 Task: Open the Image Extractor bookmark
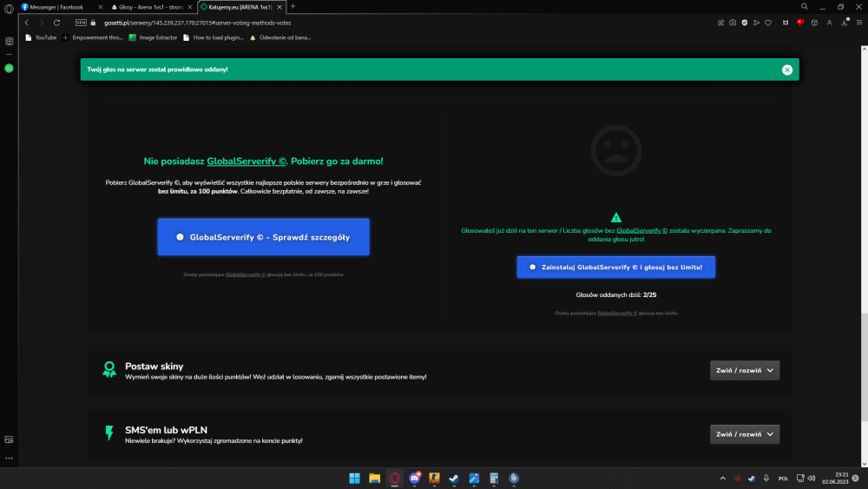pyautogui.click(x=153, y=37)
